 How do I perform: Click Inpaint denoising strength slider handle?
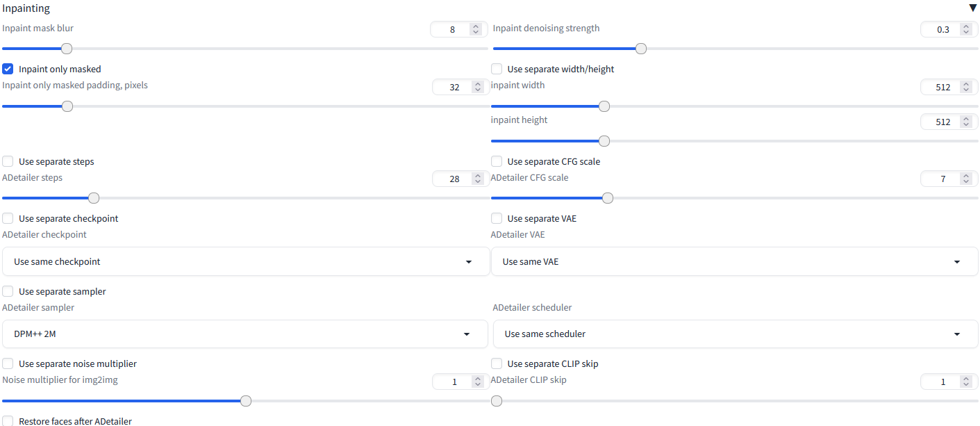641,49
